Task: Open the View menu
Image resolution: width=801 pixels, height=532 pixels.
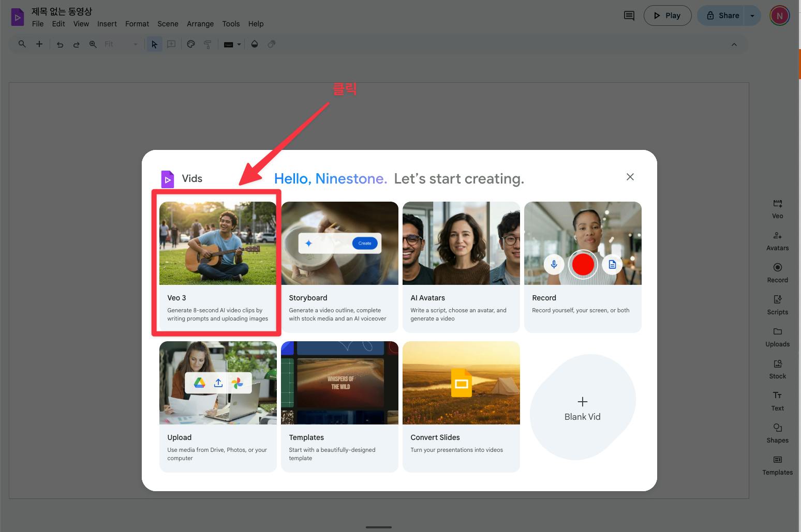Action: [x=81, y=24]
